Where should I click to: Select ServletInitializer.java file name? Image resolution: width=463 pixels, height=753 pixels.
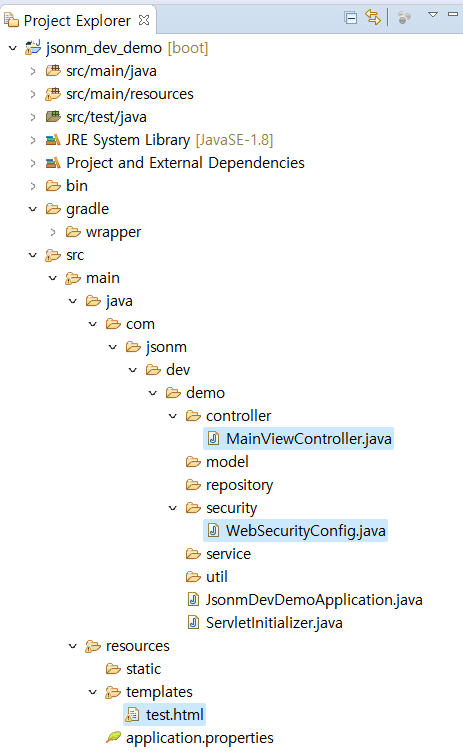click(x=274, y=623)
